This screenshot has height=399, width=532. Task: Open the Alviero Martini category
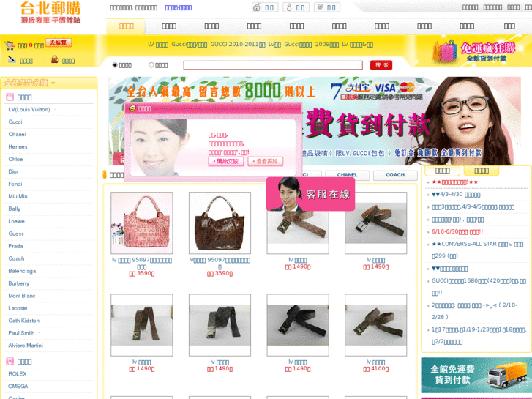[x=26, y=346]
